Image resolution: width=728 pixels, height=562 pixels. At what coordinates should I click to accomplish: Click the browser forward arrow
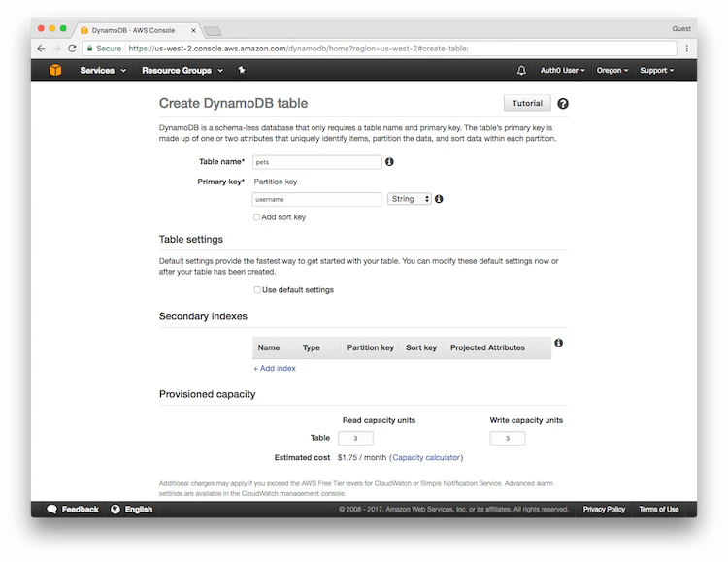tap(56, 49)
